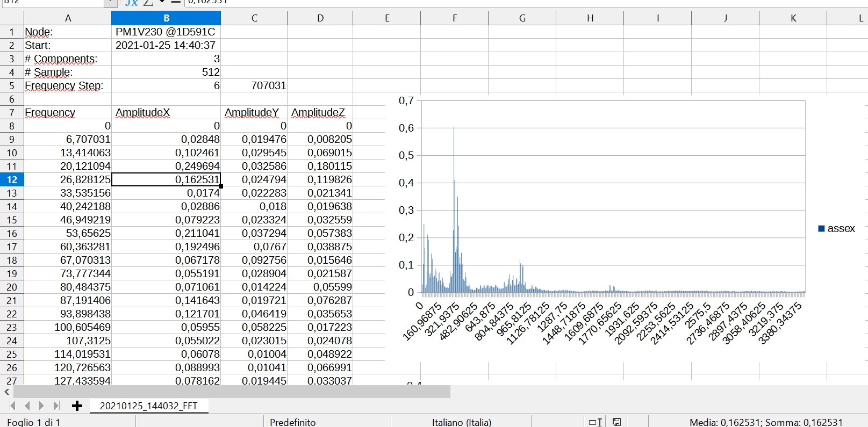Click chart y-axis label 0,7
The image size is (868, 427).
point(406,100)
